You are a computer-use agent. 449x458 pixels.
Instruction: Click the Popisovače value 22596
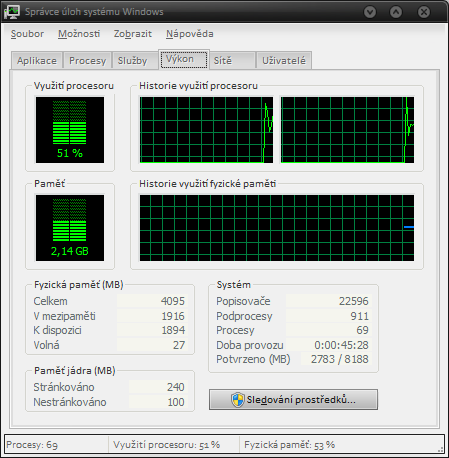coord(354,301)
